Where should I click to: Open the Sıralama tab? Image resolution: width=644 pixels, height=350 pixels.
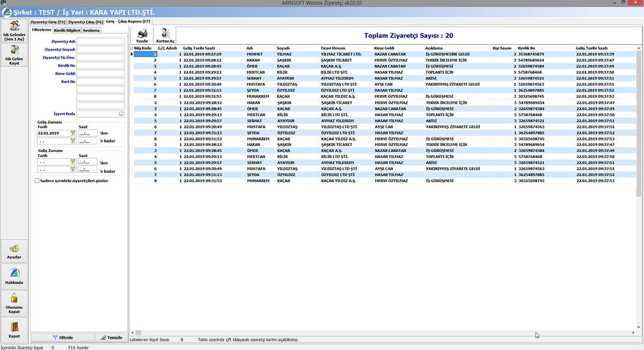(91, 30)
